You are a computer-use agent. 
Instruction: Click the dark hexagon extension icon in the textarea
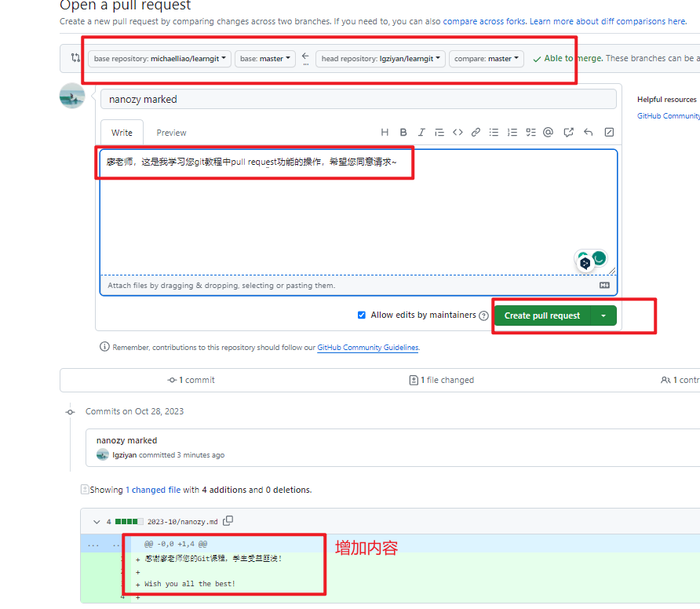click(x=585, y=263)
